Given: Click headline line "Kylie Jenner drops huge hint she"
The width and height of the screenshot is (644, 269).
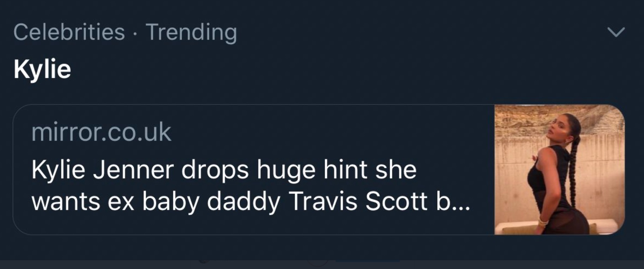Looking at the screenshot, I should 224,170.
